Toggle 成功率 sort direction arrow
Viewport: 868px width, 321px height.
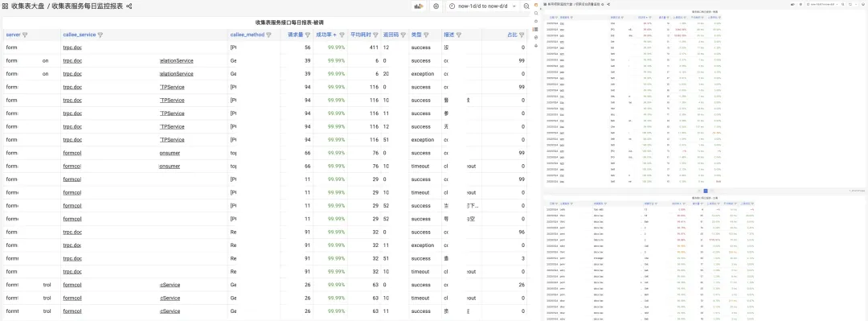(x=334, y=35)
